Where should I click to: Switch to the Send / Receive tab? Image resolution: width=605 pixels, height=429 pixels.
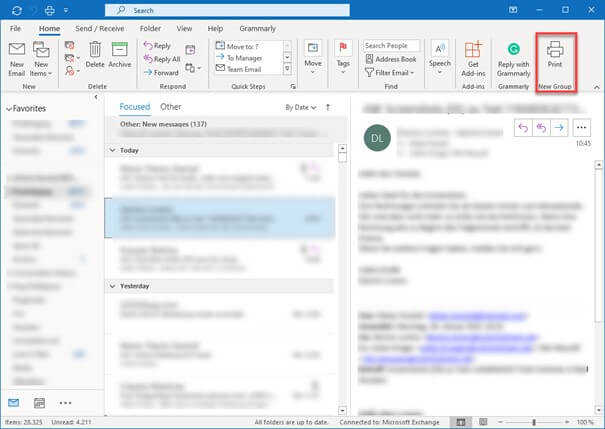point(100,29)
